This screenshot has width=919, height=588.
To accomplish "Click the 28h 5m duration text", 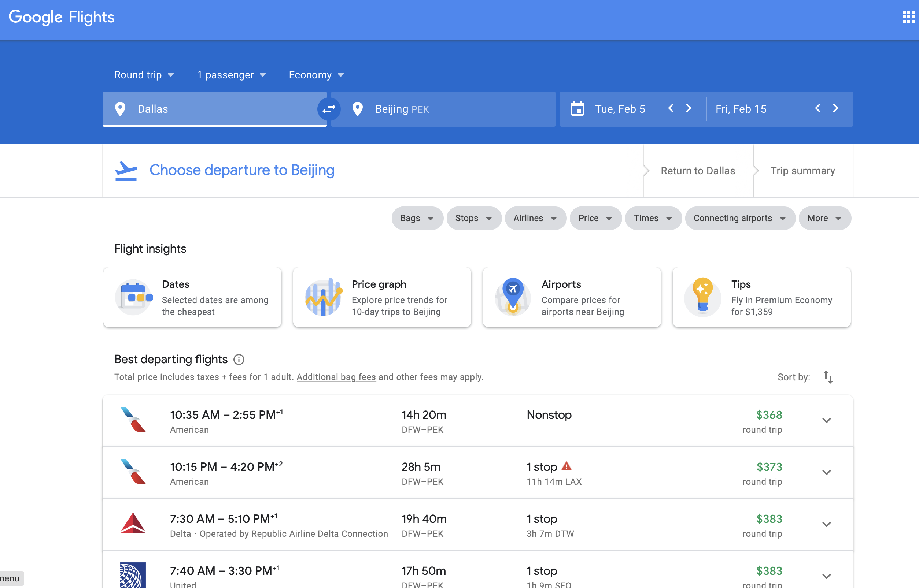I will click(x=421, y=466).
